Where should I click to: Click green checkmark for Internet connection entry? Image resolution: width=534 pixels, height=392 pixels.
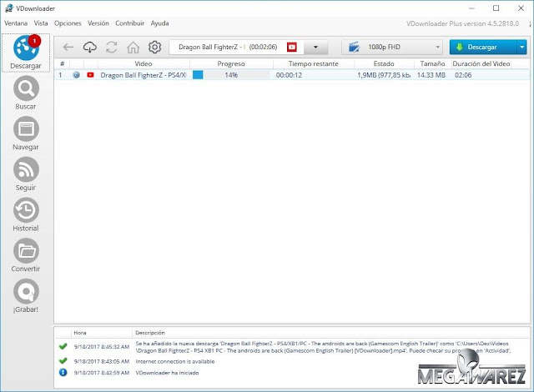point(63,360)
